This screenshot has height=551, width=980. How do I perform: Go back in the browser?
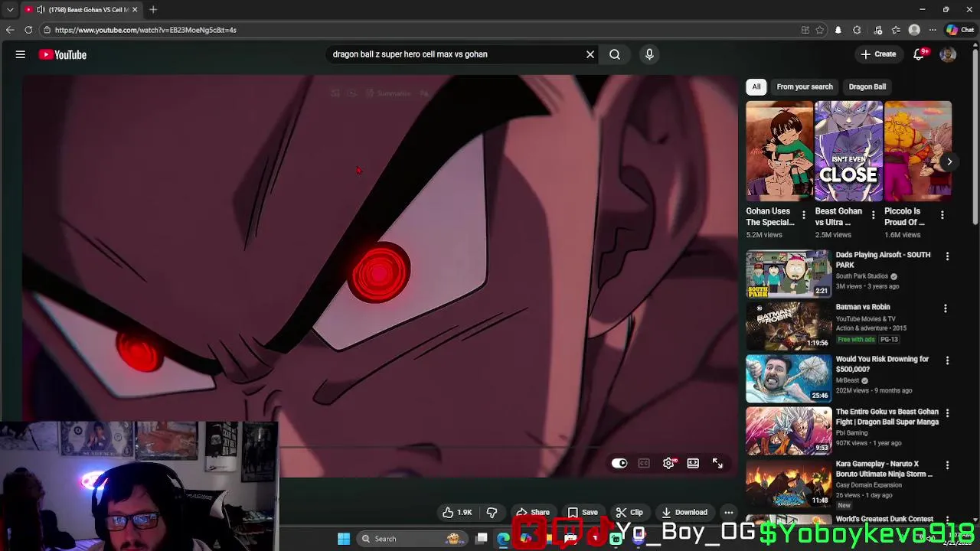[10, 30]
